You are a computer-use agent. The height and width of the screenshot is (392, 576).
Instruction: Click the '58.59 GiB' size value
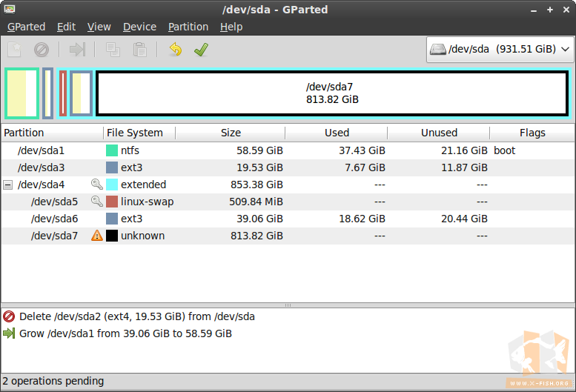coord(259,150)
